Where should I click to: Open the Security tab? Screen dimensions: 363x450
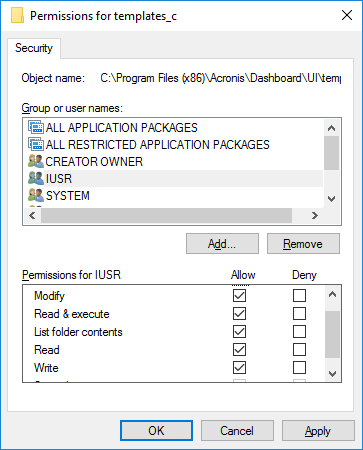click(34, 48)
